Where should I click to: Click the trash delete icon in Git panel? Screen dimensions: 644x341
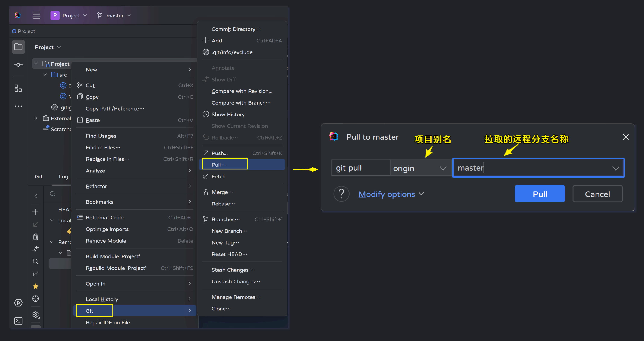tap(35, 237)
